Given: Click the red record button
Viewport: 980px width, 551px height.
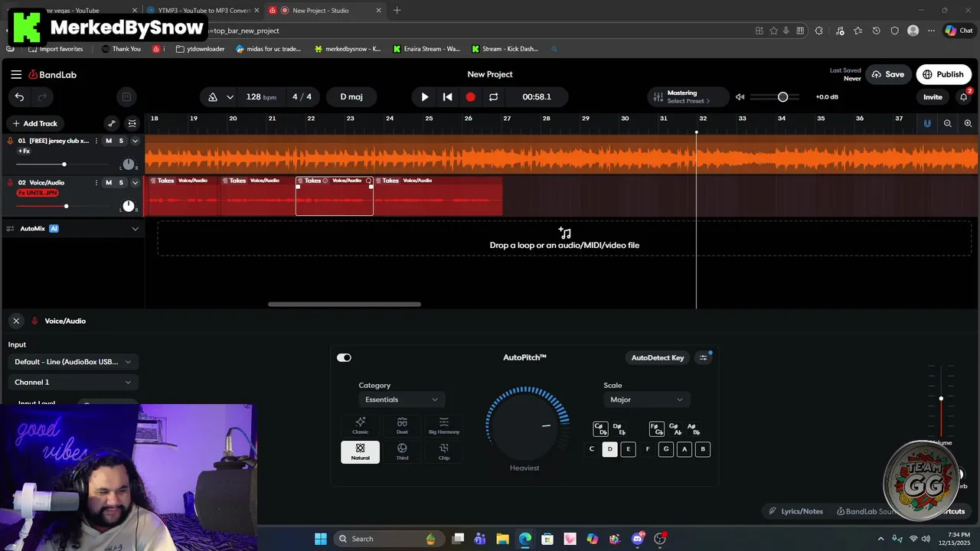Looking at the screenshot, I should click(x=470, y=97).
